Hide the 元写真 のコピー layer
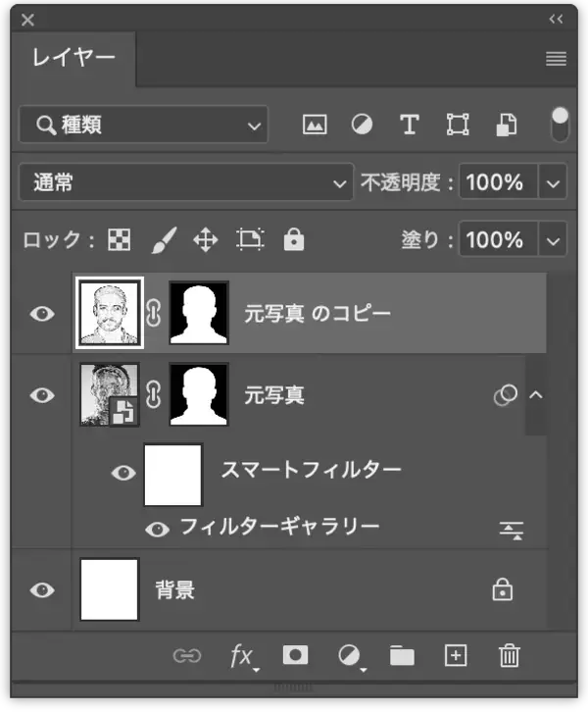This screenshot has width=588, height=712. click(42, 314)
